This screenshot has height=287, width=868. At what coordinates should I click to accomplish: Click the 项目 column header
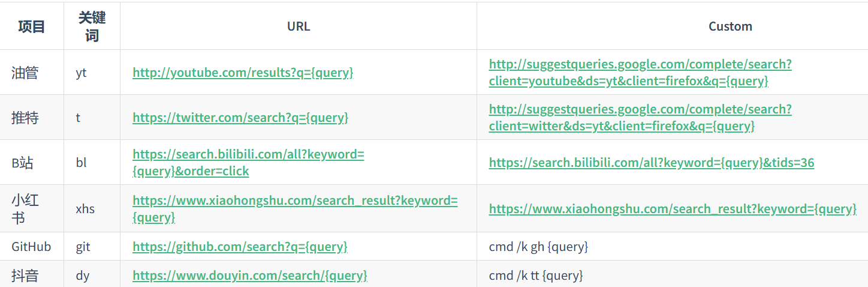coord(32,26)
